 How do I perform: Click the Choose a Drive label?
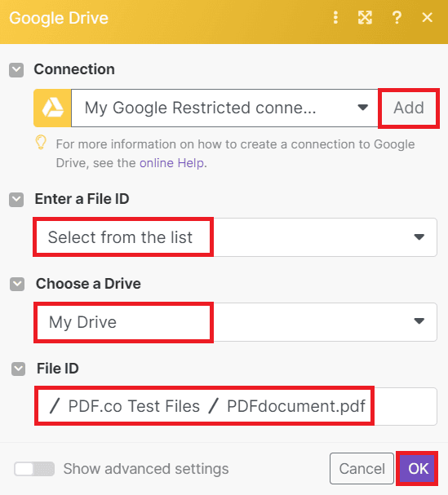tap(88, 284)
